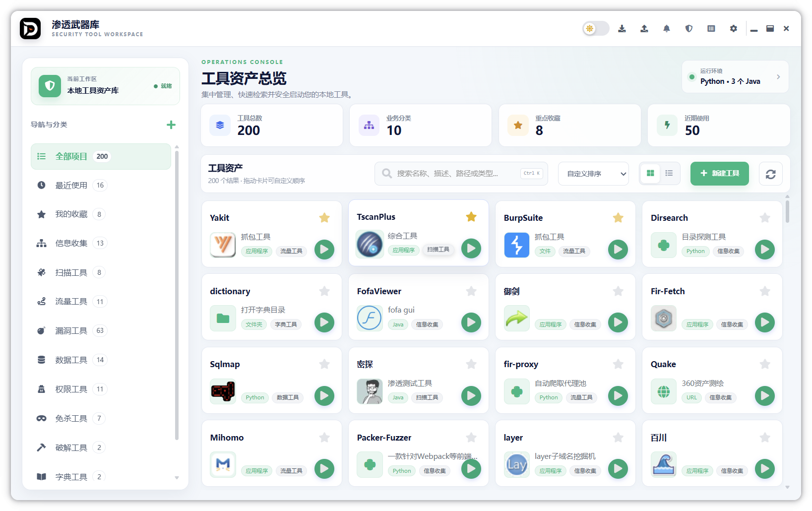Viewport: 812px width, 511px height.
Task: Open settings gear icon
Action: (734, 29)
